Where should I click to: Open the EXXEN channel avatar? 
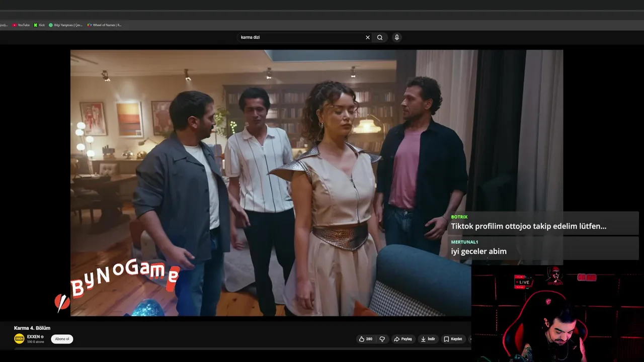click(19, 339)
